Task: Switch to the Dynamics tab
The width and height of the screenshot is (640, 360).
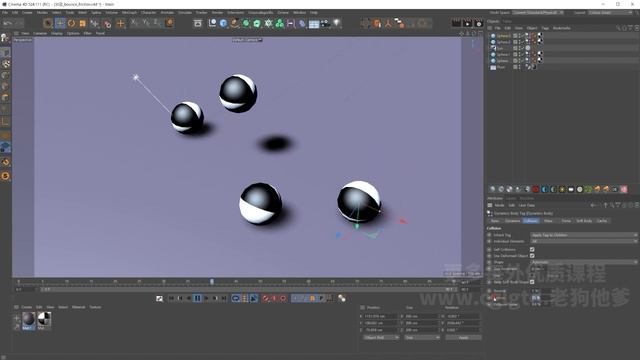Action: 512,221
